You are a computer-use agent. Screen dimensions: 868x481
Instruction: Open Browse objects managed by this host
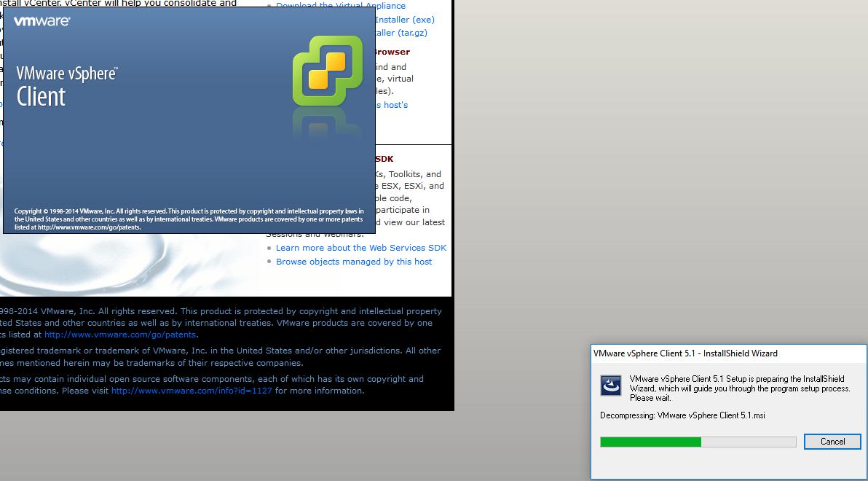(354, 262)
